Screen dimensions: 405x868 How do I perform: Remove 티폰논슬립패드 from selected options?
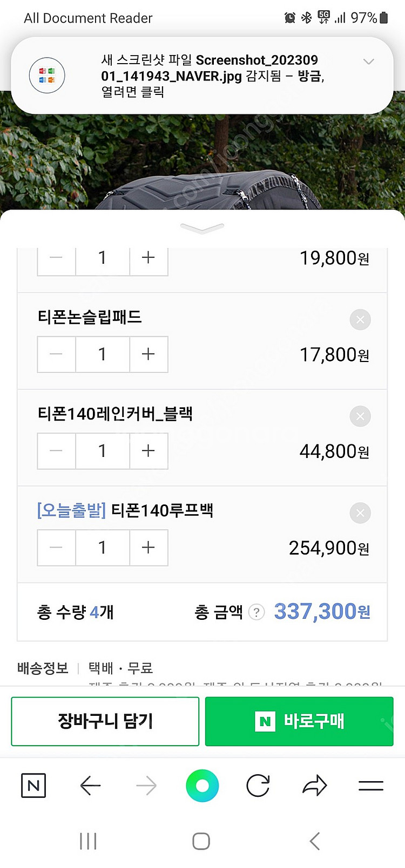tap(360, 320)
